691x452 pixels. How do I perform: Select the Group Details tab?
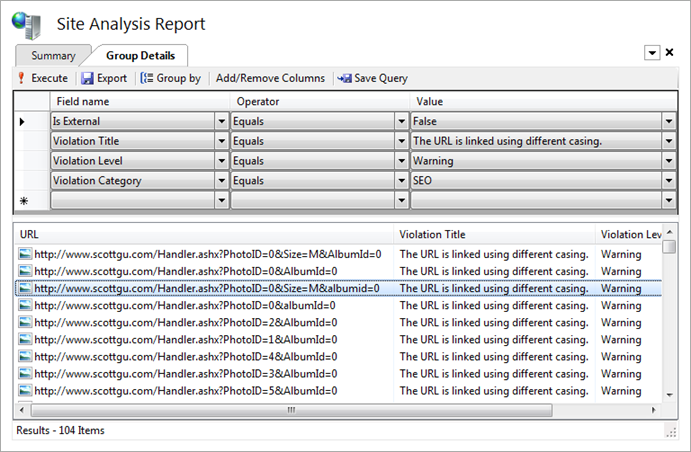(140, 56)
